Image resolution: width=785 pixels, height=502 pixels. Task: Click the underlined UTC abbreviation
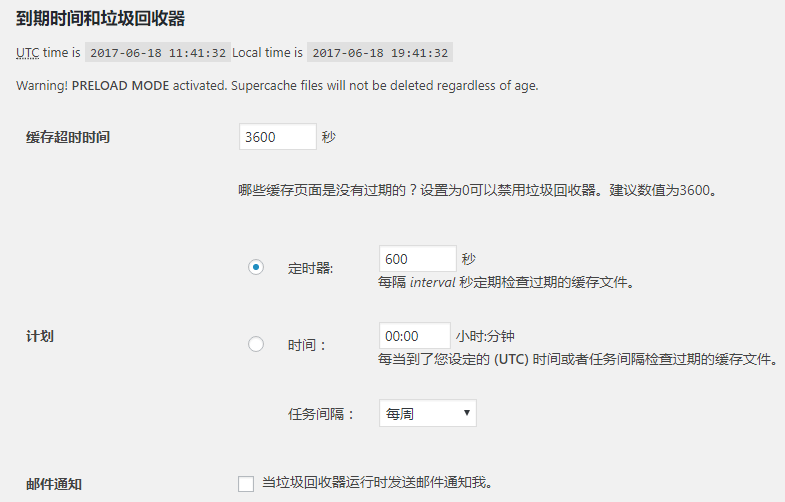coord(28,52)
